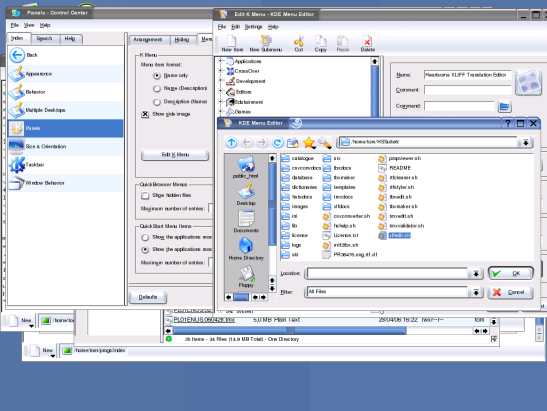The height and width of the screenshot is (411, 547).
Task: Click the Comment input field
Action: (x=468, y=90)
